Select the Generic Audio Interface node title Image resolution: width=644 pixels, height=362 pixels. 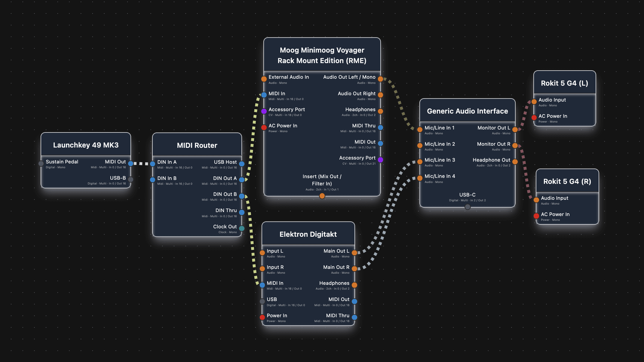(x=468, y=111)
